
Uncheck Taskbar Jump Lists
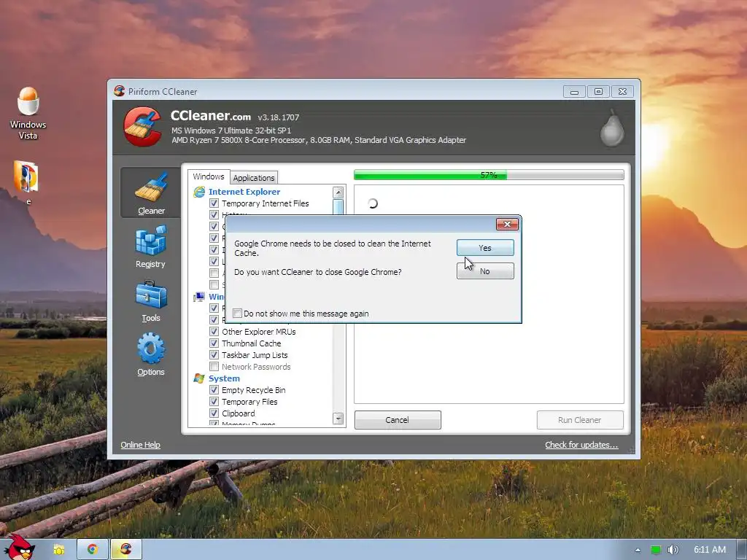[214, 355]
